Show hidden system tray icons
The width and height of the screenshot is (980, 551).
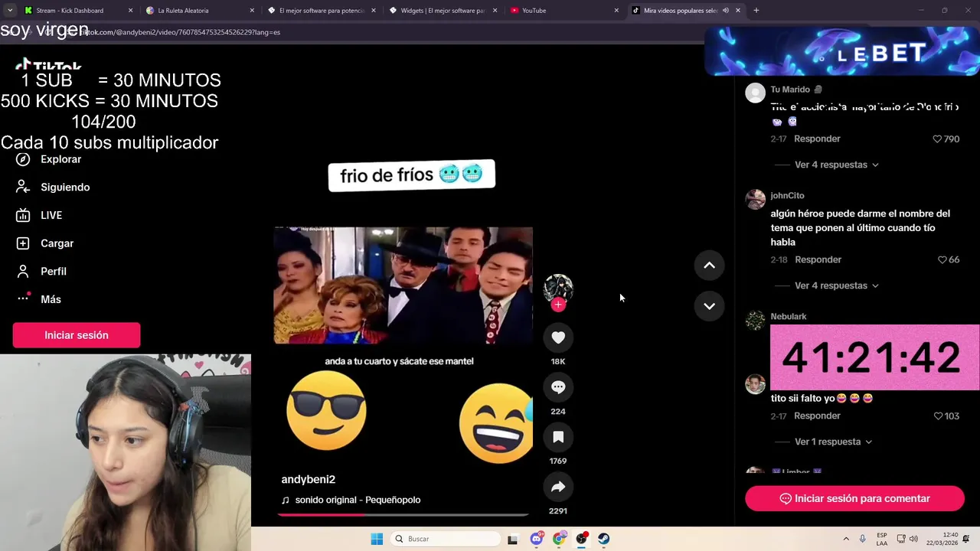(x=846, y=539)
